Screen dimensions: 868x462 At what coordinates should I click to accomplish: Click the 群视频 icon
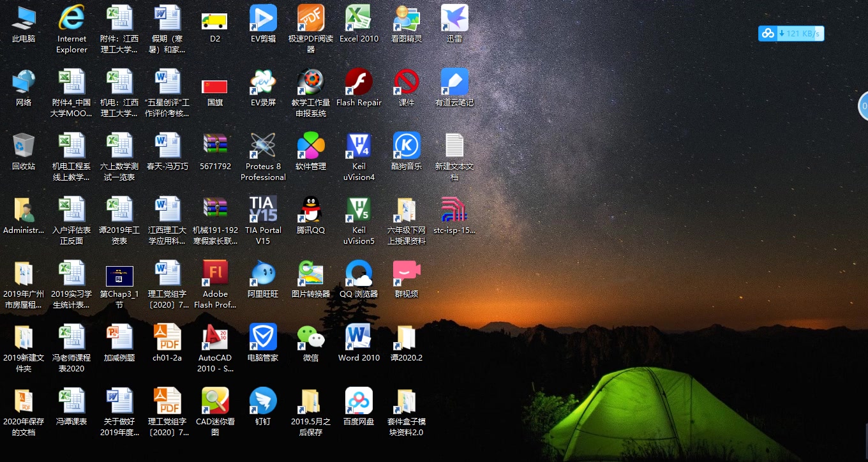(407, 273)
